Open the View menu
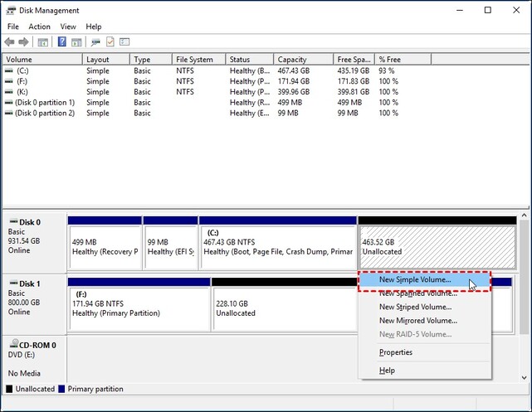532x412 pixels. (x=68, y=27)
